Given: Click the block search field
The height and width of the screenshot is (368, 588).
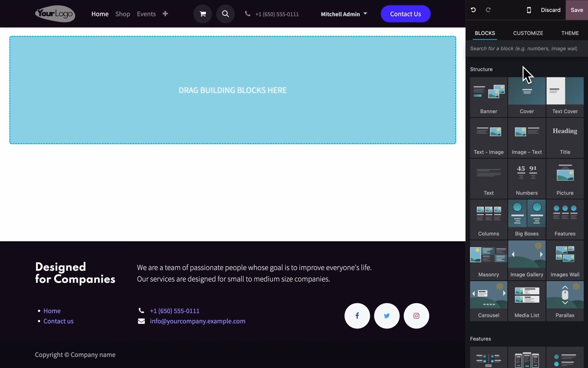Looking at the screenshot, I should tap(524, 49).
